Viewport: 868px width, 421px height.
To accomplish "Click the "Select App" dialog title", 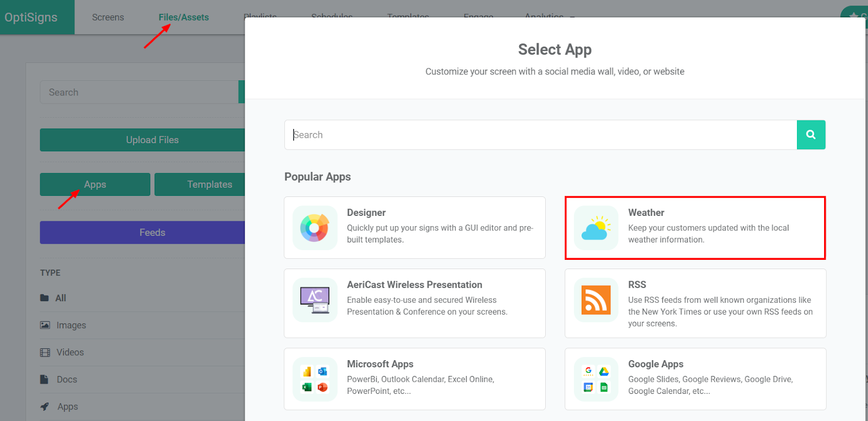I will 554,49.
